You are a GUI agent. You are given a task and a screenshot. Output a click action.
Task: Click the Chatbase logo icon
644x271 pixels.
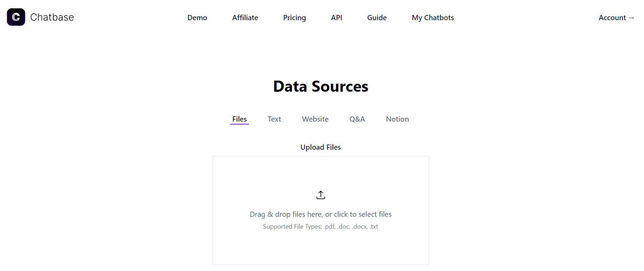(16, 17)
